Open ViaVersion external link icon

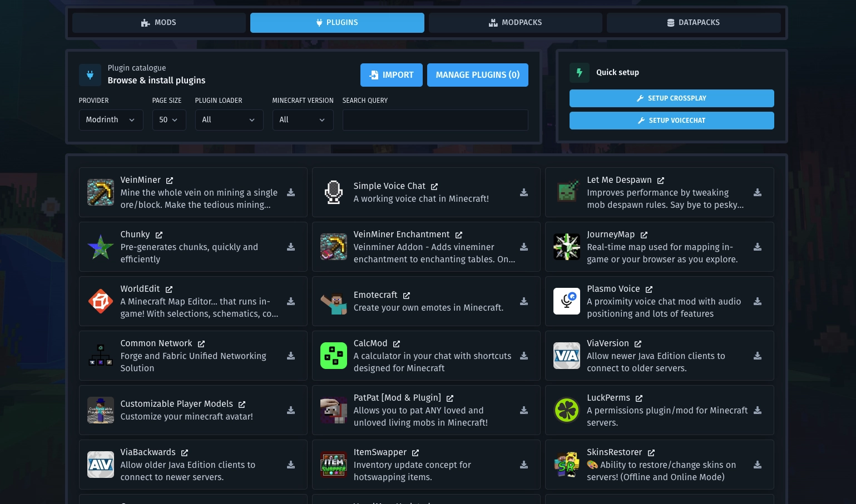tap(638, 344)
